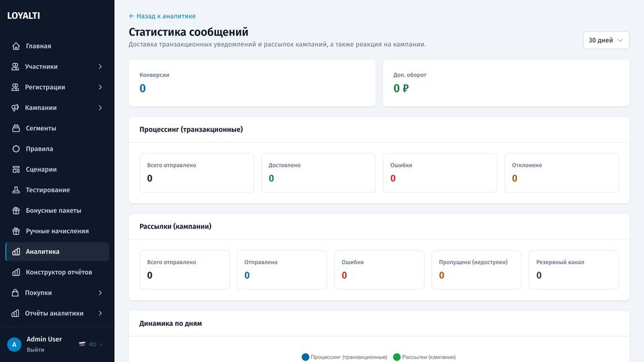This screenshot has width=644, height=362.
Task: Go to Правила section
Action: pos(57,149)
